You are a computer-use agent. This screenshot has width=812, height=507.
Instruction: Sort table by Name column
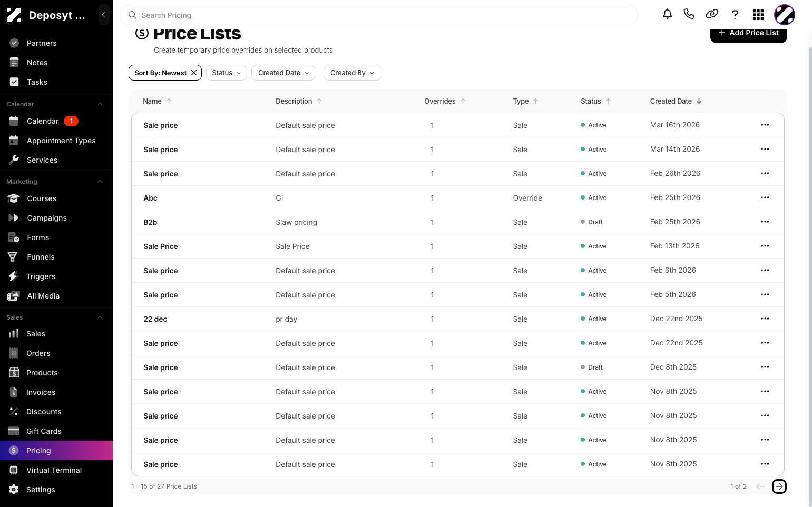tap(157, 101)
